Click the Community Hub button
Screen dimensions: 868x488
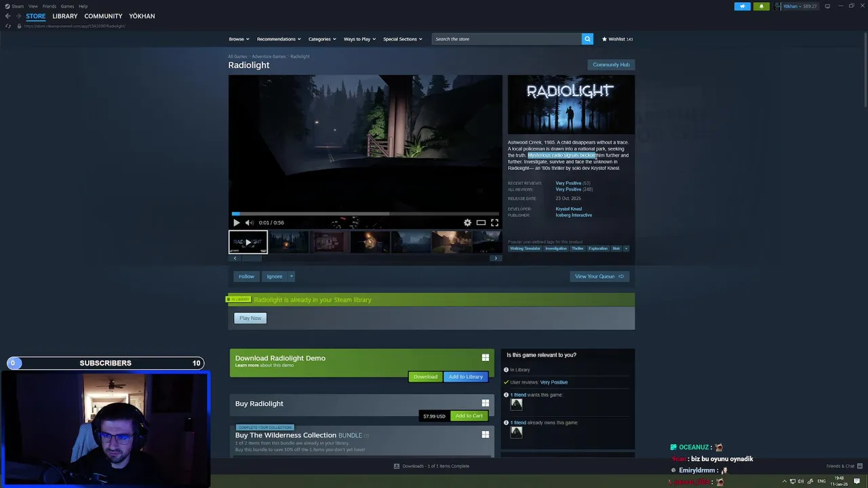(x=611, y=64)
